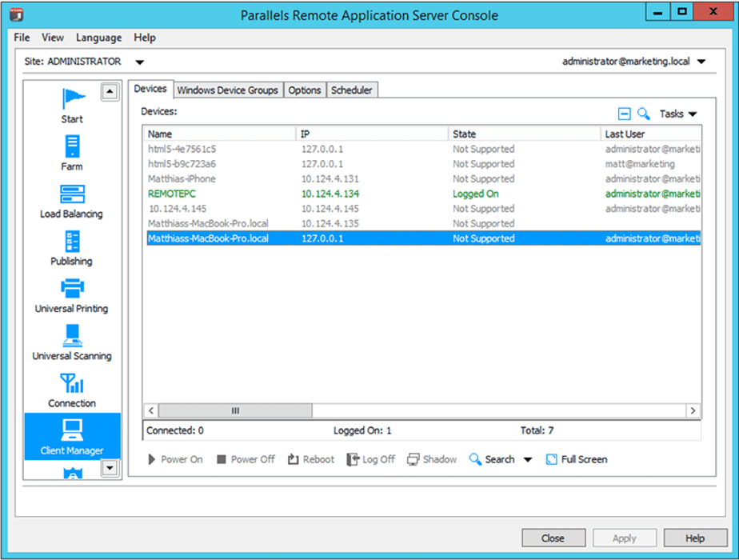This screenshot has width=739, height=560.
Task: Open the Connection category
Action: point(72,390)
